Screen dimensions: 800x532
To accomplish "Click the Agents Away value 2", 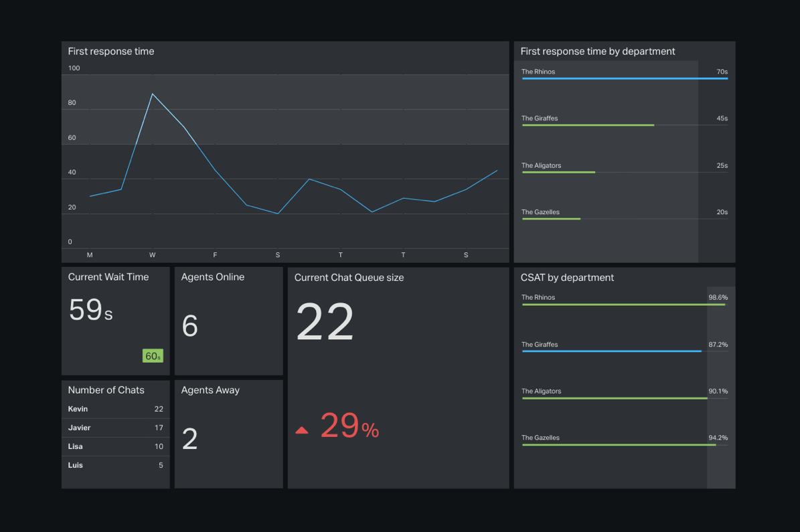I will tap(190, 439).
